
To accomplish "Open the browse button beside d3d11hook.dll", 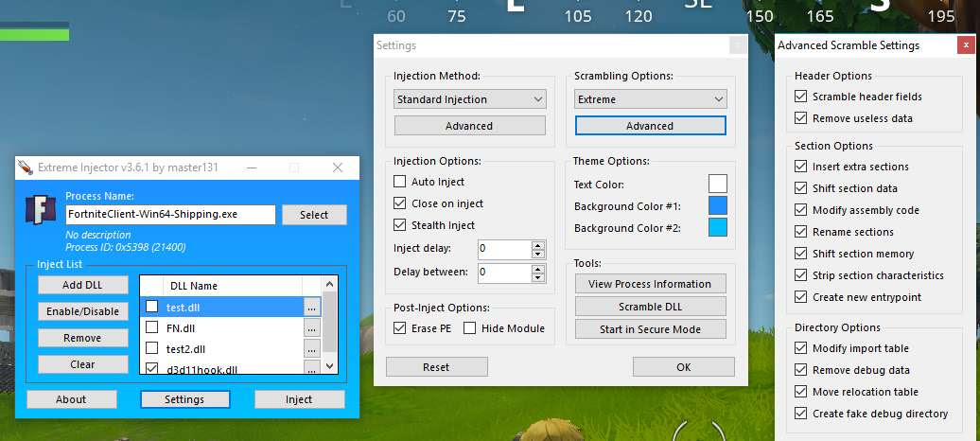I will click(x=312, y=368).
